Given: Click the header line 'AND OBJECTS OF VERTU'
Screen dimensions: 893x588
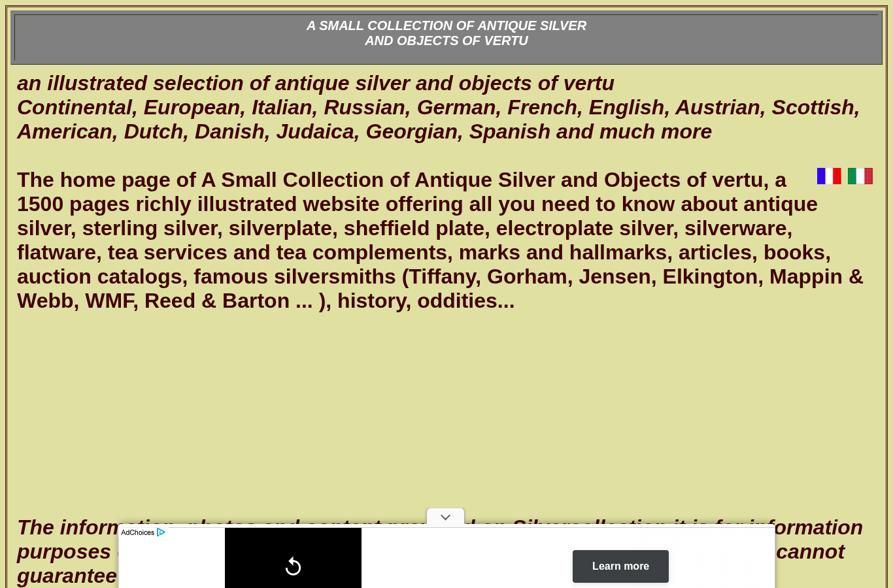Looking at the screenshot, I should click(x=446, y=41).
